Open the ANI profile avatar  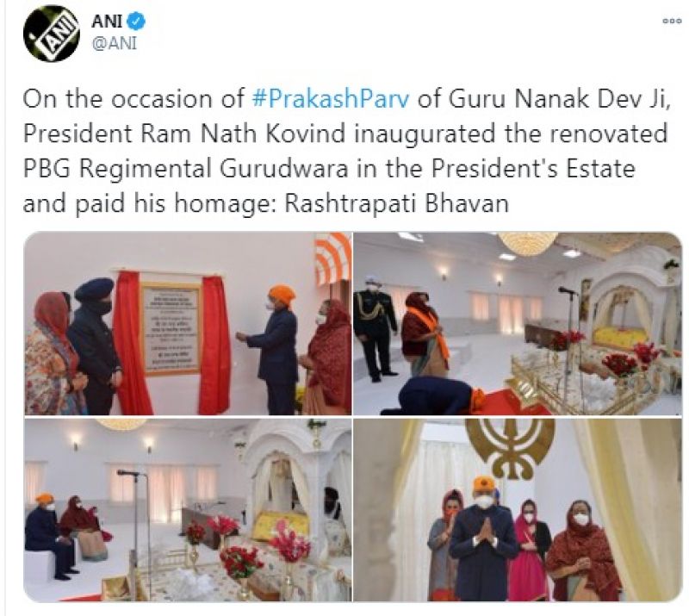51,34
